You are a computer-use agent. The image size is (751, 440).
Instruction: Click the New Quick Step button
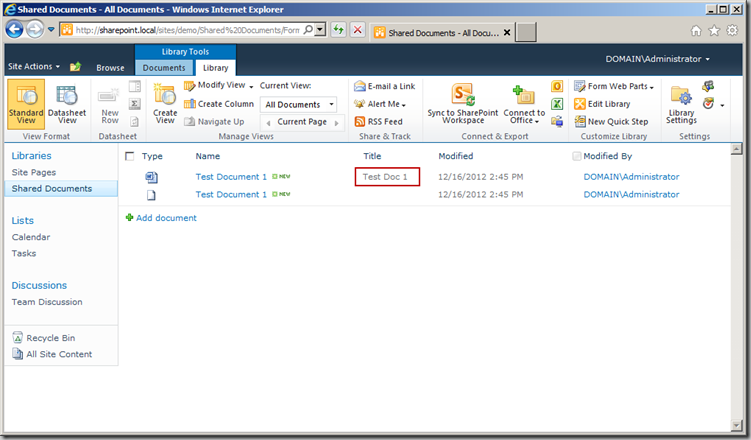click(611, 122)
